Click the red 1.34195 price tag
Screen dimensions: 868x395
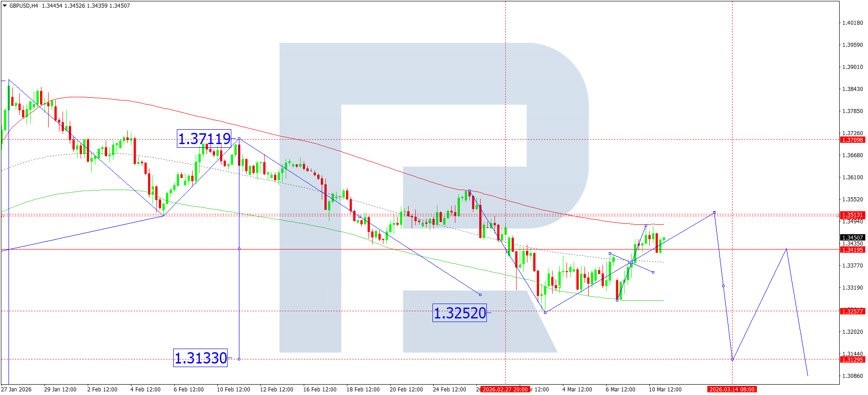(852, 250)
